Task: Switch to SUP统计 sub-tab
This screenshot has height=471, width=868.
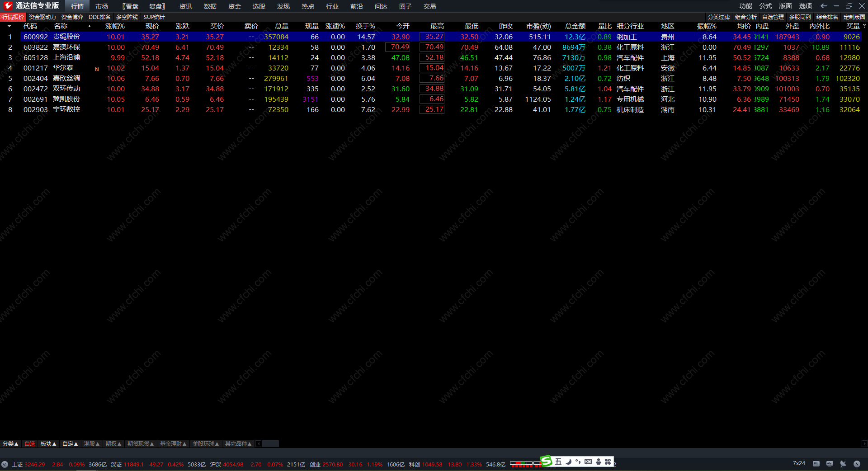Action: click(x=155, y=17)
